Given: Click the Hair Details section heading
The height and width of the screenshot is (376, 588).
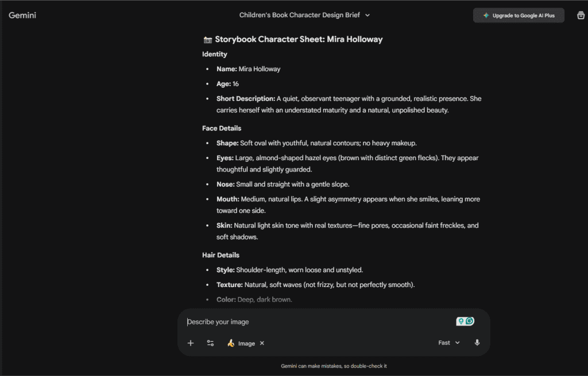Looking at the screenshot, I should (x=220, y=255).
